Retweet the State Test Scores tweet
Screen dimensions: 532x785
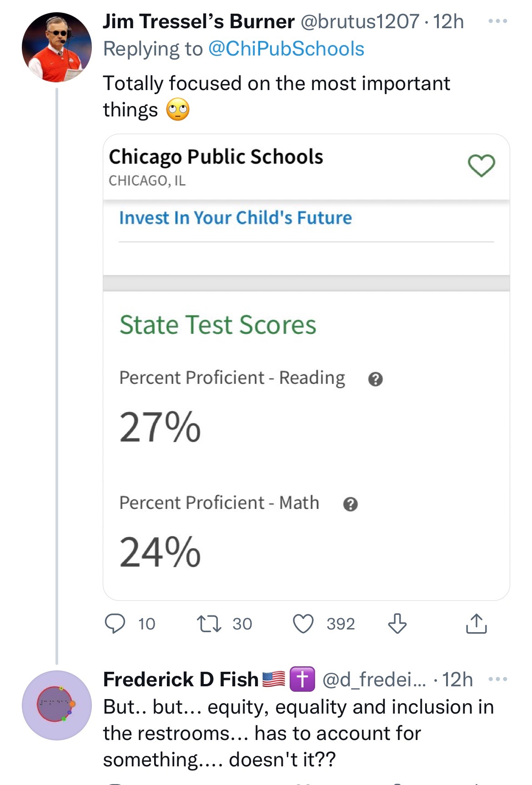(x=209, y=624)
